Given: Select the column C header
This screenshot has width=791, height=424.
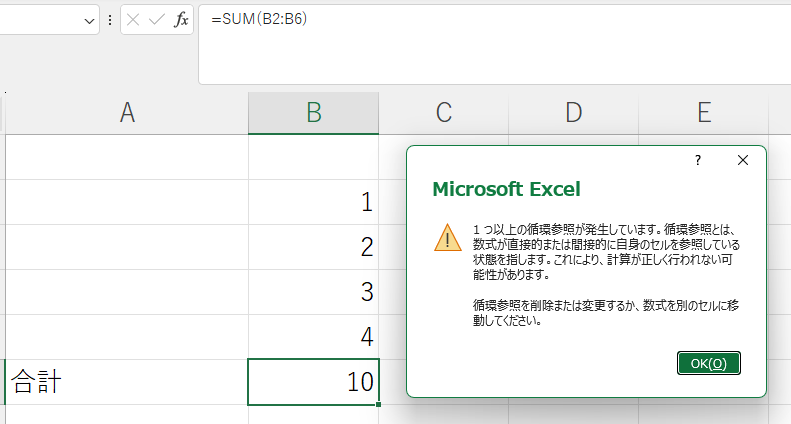Looking at the screenshot, I should click(x=443, y=113).
